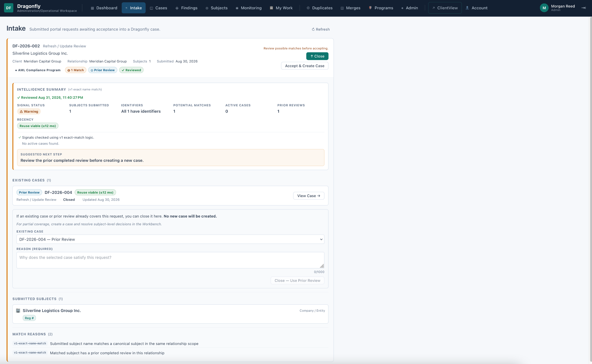The width and height of the screenshot is (592, 364).
Task: Click the first v1-exact-name-match tag
Action: coord(30,343)
